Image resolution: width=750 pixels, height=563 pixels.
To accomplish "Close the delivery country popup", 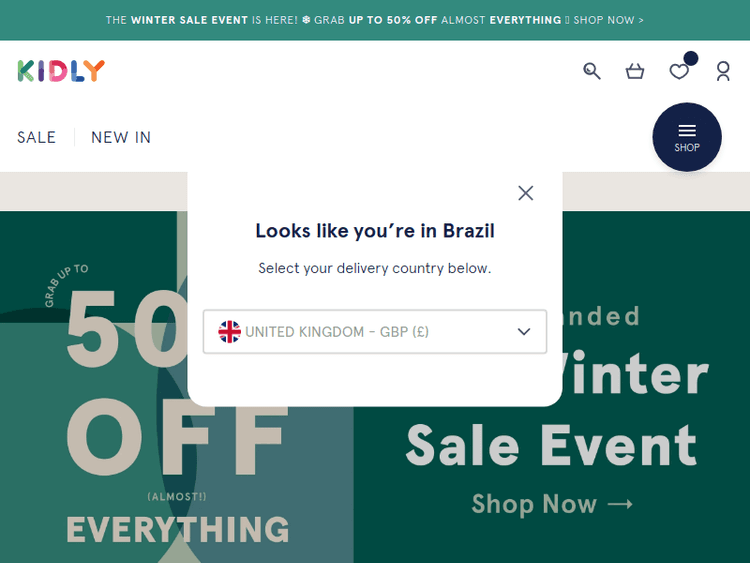I will point(526,193).
